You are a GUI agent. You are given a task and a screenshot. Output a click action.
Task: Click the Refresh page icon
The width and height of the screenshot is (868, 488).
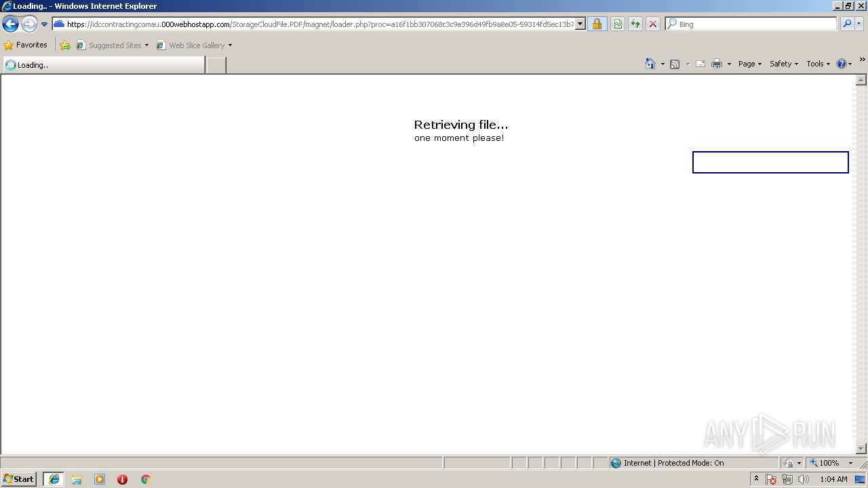635,24
